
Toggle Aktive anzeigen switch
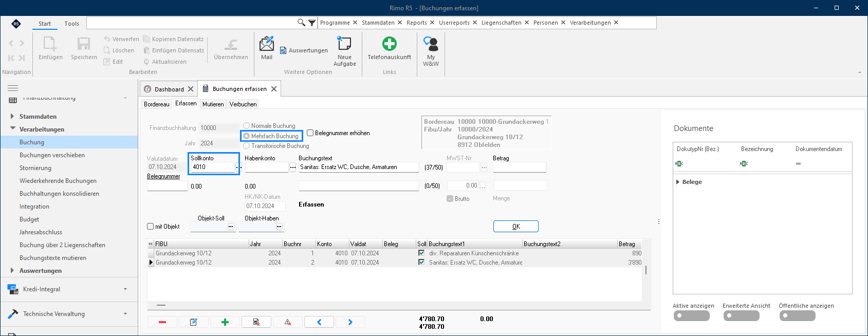click(x=691, y=316)
